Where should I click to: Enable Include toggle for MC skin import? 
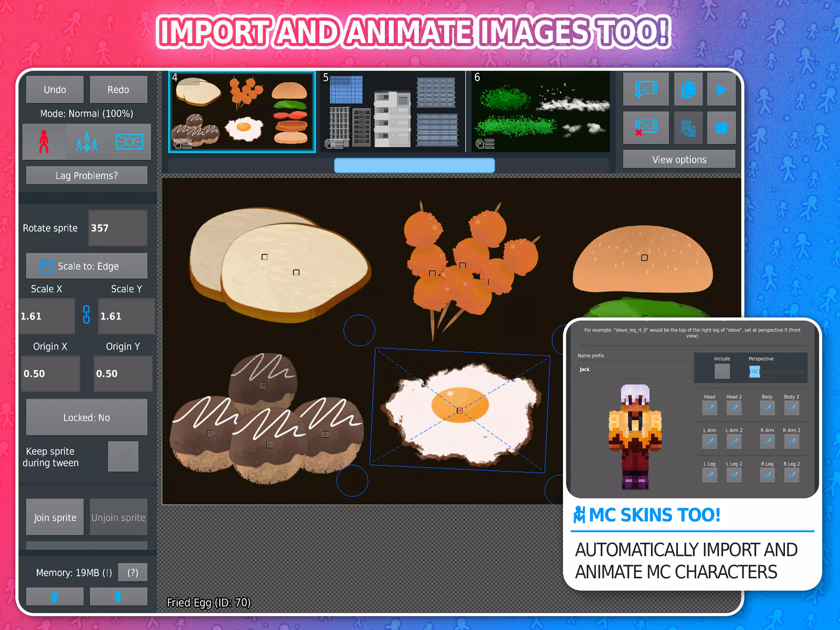[722, 371]
